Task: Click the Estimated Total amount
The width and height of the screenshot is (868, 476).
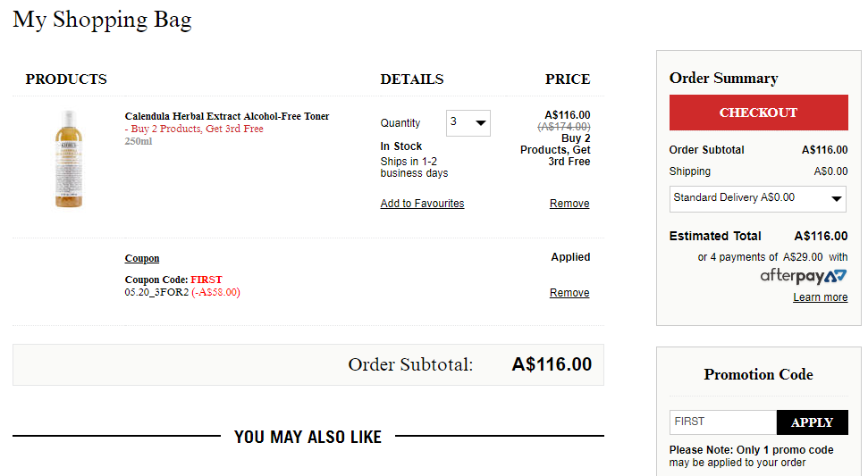Action: (821, 236)
